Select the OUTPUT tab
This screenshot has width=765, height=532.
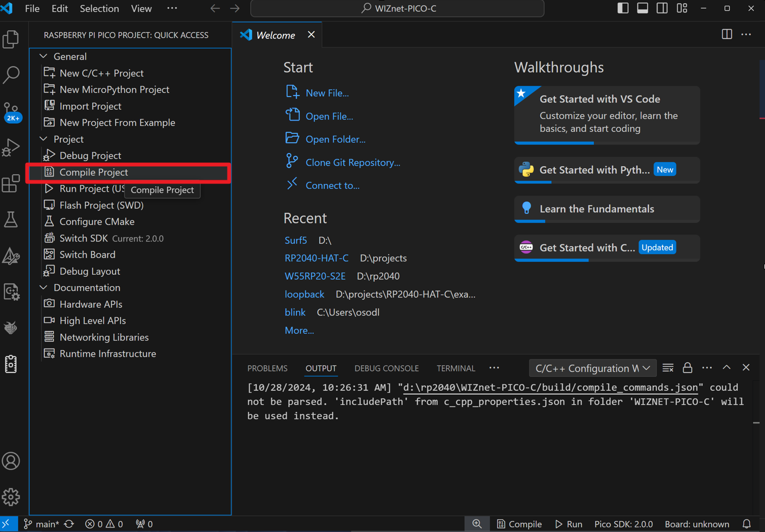[x=321, y=368]
